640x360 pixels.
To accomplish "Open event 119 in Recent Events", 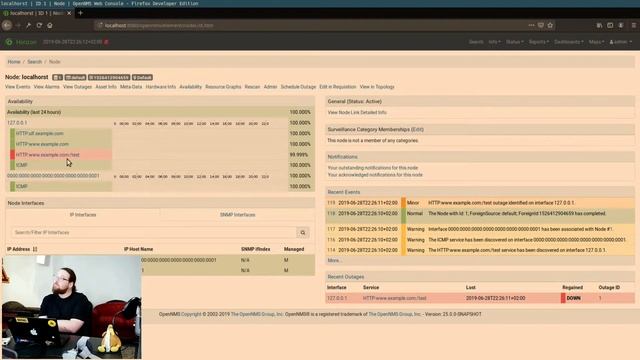I will [331, 203].
